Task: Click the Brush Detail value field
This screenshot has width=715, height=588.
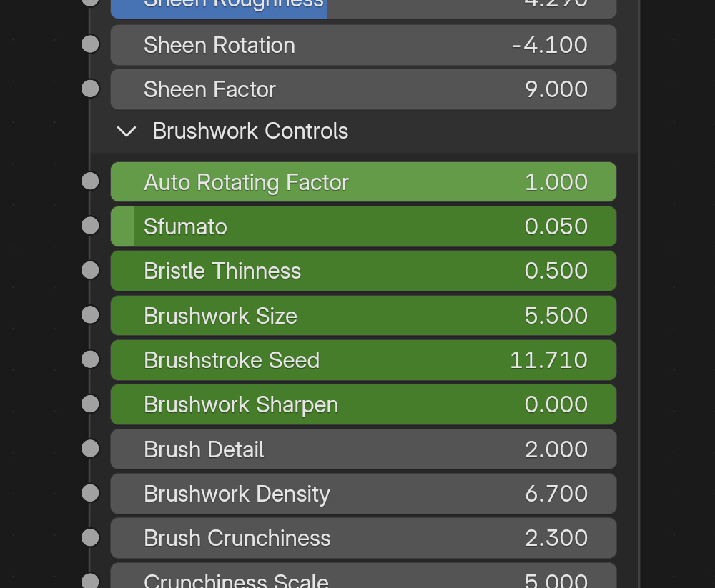Action: (363, 449)
